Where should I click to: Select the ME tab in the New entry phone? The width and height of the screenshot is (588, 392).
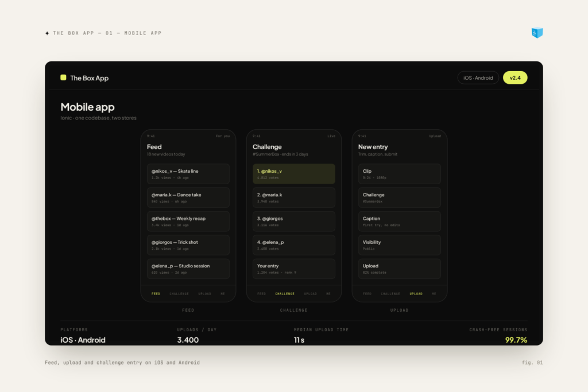point(434,294)
